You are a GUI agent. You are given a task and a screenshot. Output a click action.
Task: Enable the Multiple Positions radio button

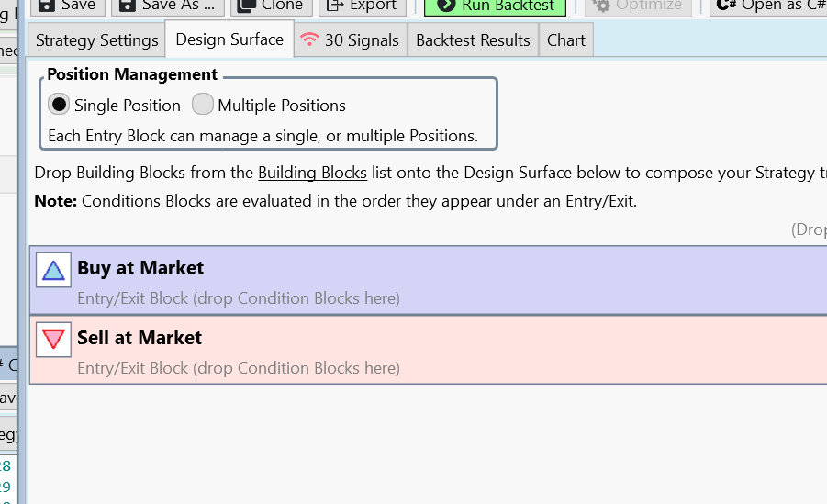203,105
